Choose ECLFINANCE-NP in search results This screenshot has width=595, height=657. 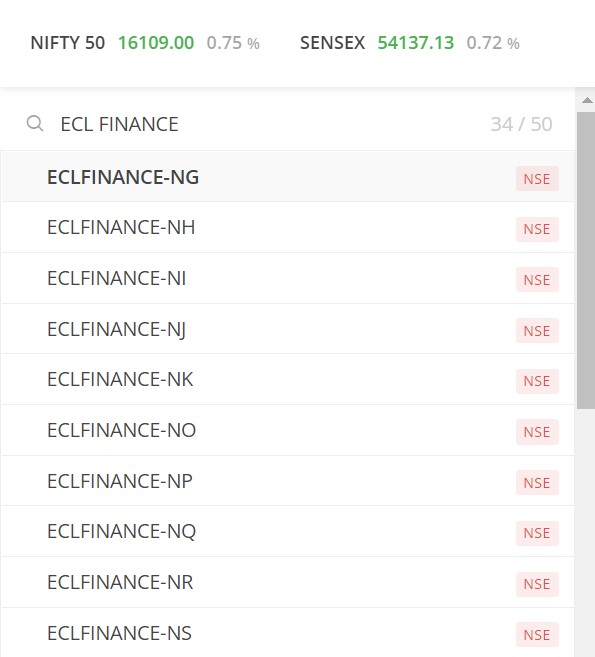[287, 481]
